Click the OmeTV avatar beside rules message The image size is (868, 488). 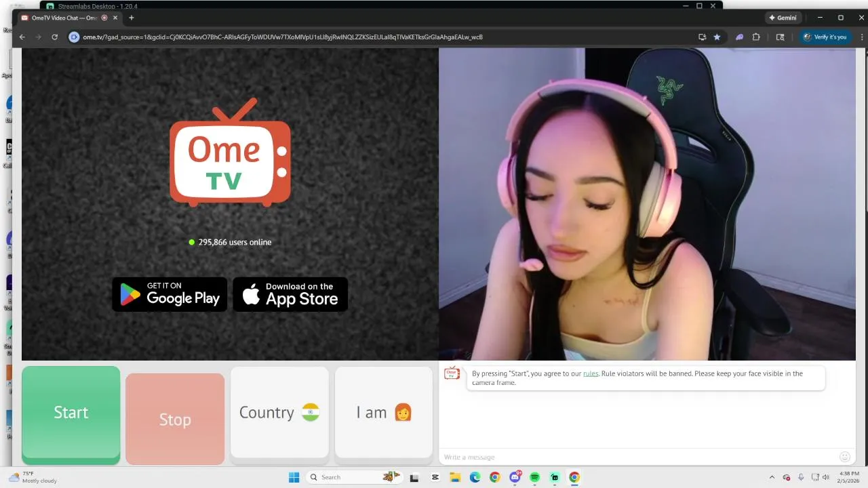pyautogui.click(x=452, y=373)
